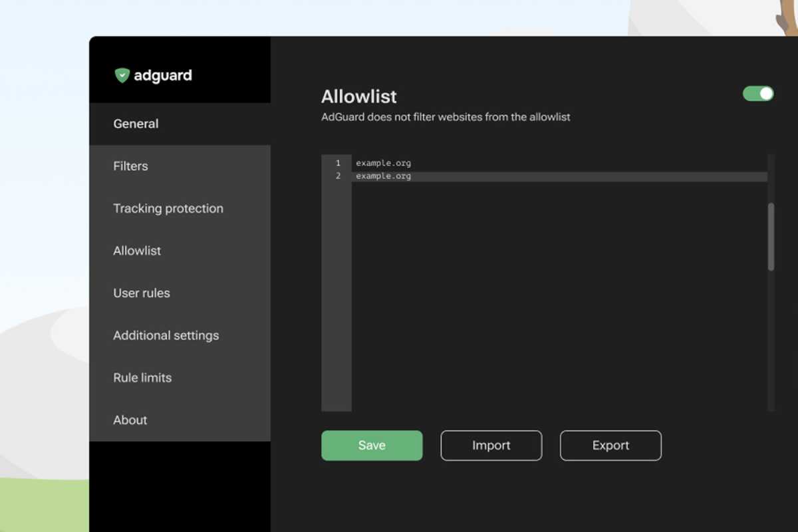Click the Import button
This screenshot has width=798, height=532.
pyautogui.click(x=491, y=446)
